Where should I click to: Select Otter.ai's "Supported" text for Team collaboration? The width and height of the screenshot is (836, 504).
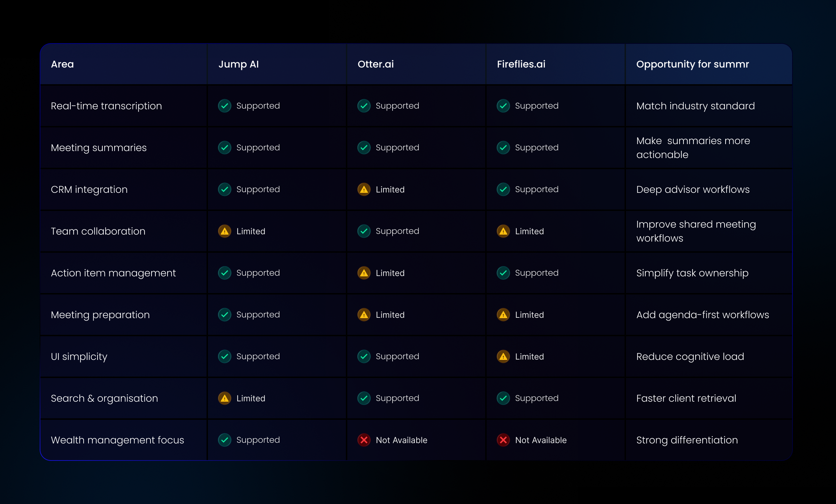click(x=397, y=231)
